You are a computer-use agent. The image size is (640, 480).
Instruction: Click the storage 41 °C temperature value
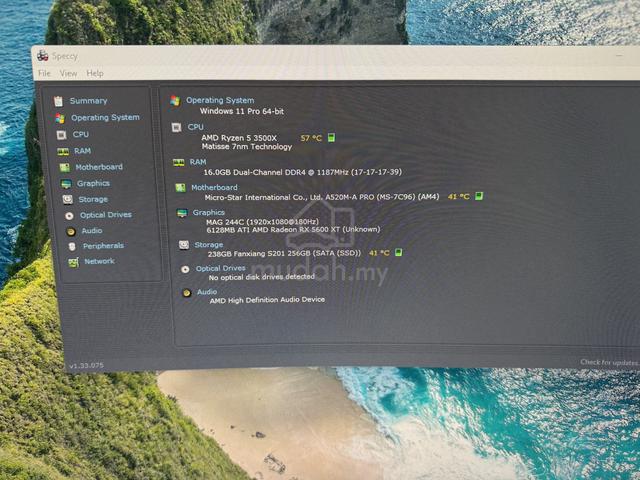(x=379, y=253)
